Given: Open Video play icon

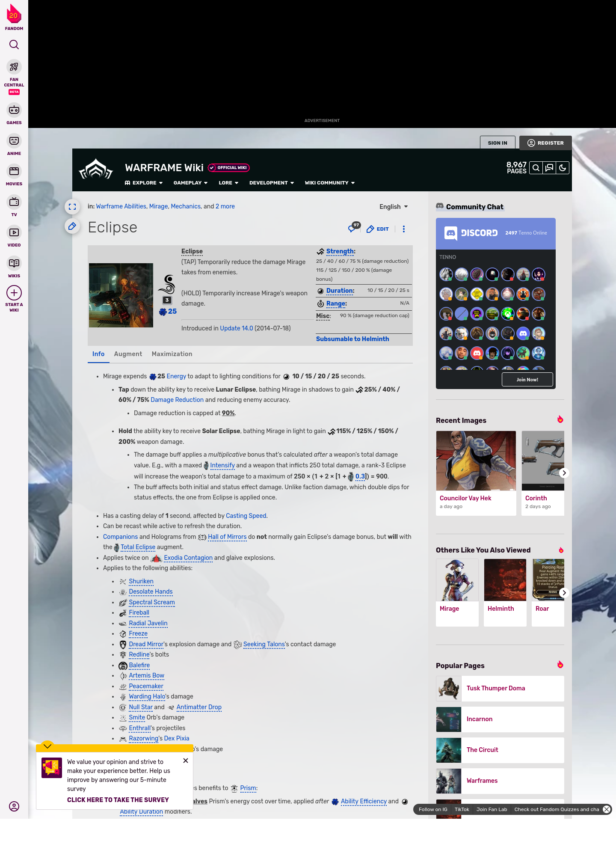Looking at the screenshot, I should click(x=14, y=232).
